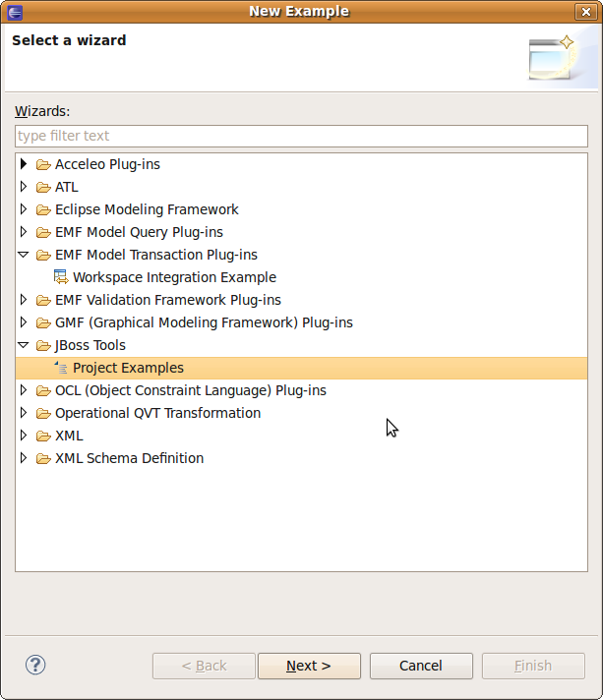Screen dimensions: 603x700
Task: Expand the XML category
Action: point(24,436)
